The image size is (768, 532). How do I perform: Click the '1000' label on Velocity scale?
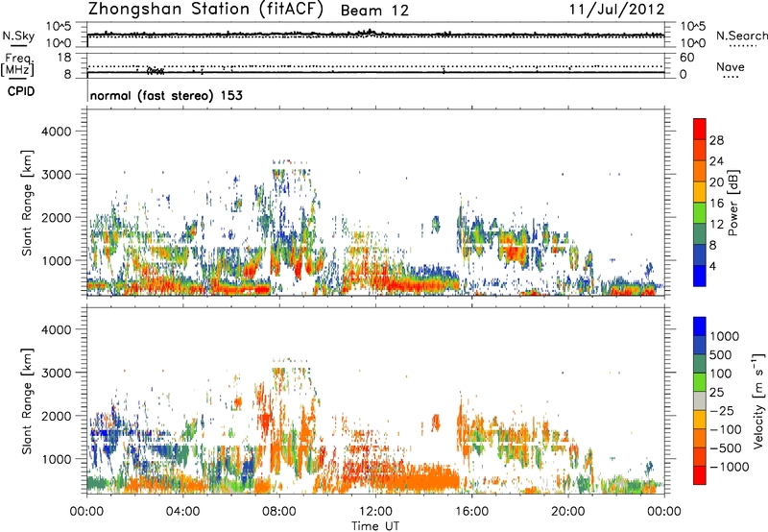coord(724,336)
